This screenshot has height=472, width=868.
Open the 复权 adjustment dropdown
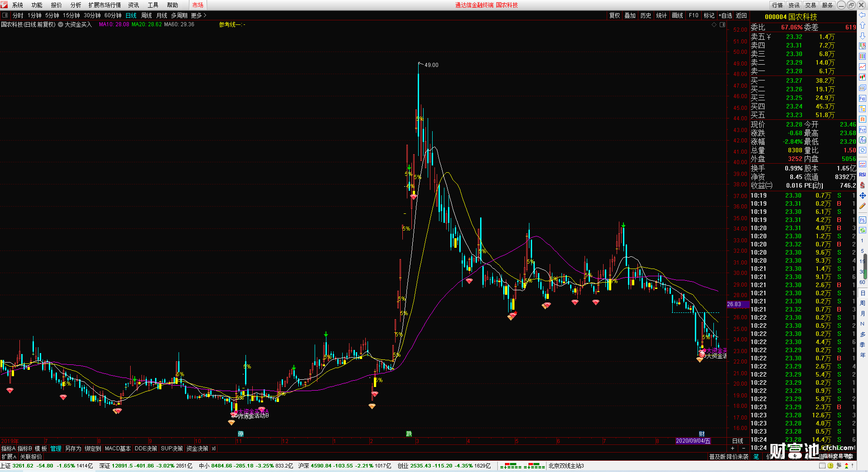pyautogui.click(x=614, y=15)
